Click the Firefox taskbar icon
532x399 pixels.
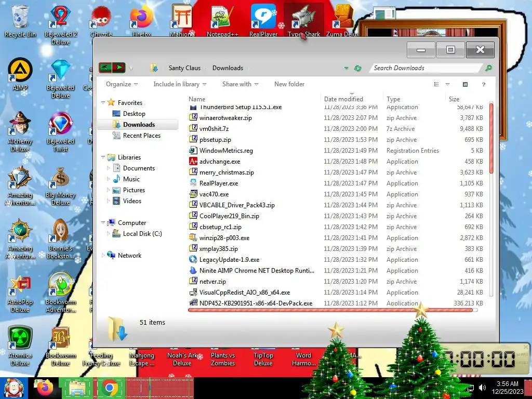coord(45,388)
